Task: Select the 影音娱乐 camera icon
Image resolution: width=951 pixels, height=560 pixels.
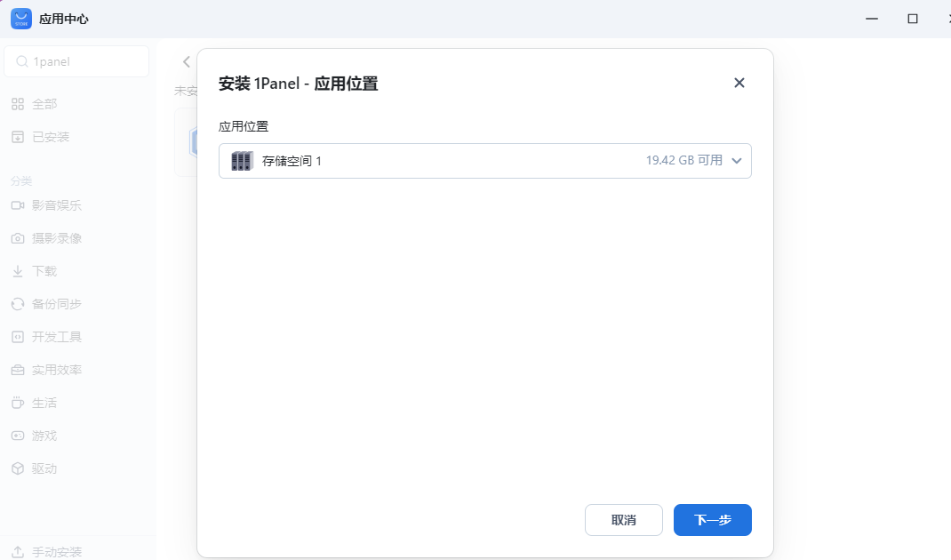Action: click(18, 205)
